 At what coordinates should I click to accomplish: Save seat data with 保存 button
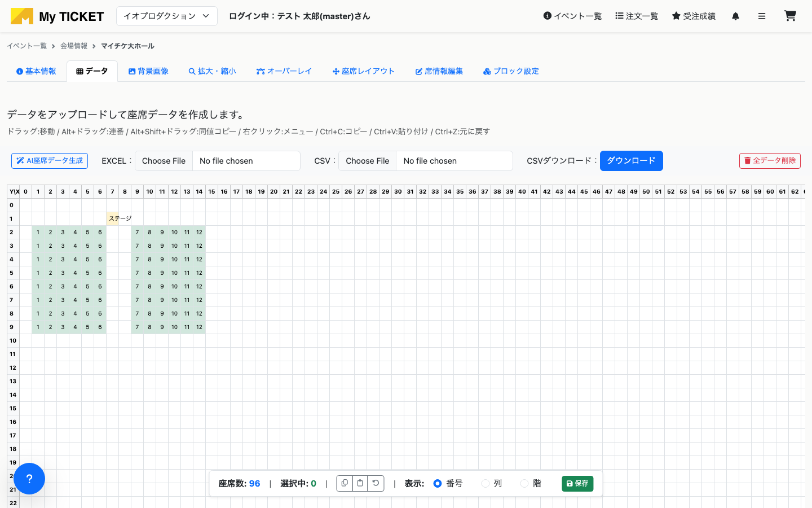point(577,484)
